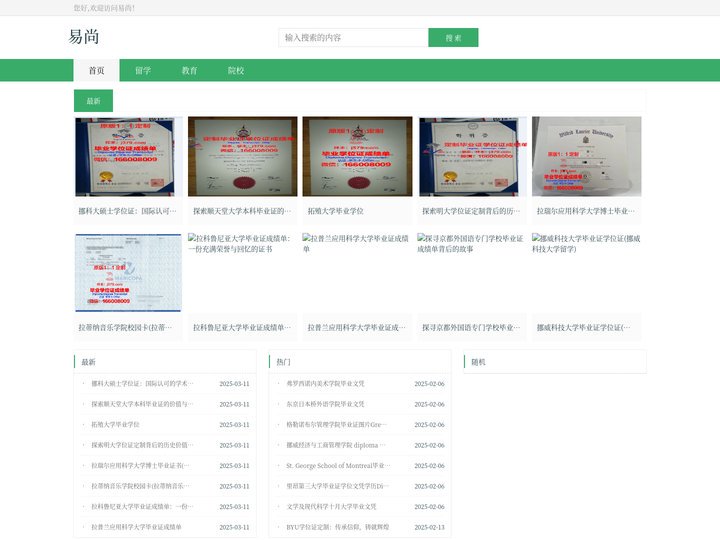Open card title 拉蒂纳音乐学院校园卡(拉蒂…
Viewport: 720px width, 540px height.
[x=125, y=327]
